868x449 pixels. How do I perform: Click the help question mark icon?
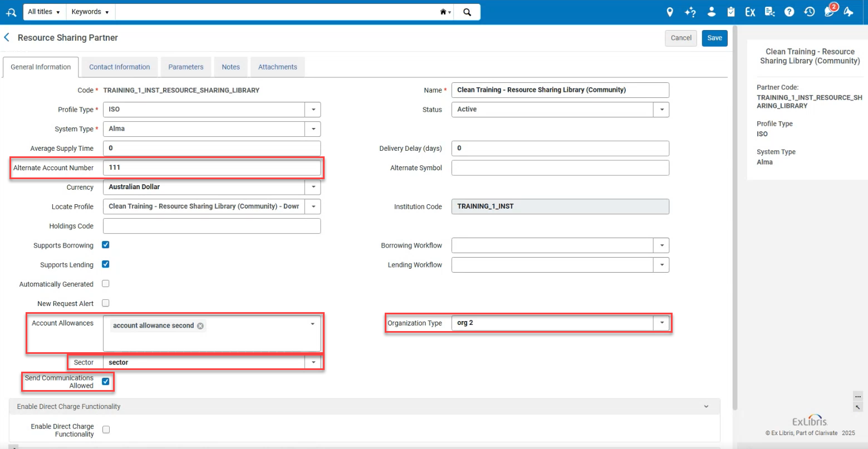789,12
